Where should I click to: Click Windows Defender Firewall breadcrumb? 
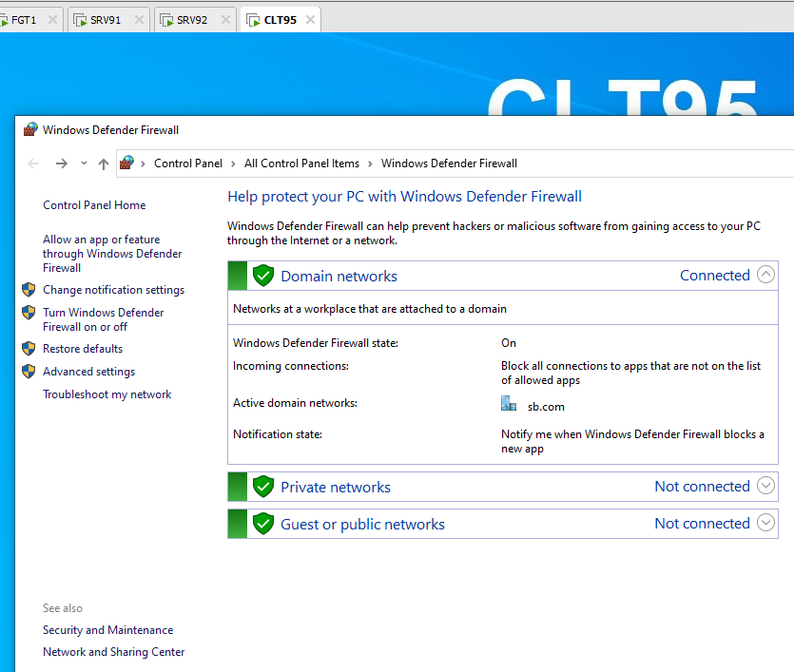pos(449,163)
